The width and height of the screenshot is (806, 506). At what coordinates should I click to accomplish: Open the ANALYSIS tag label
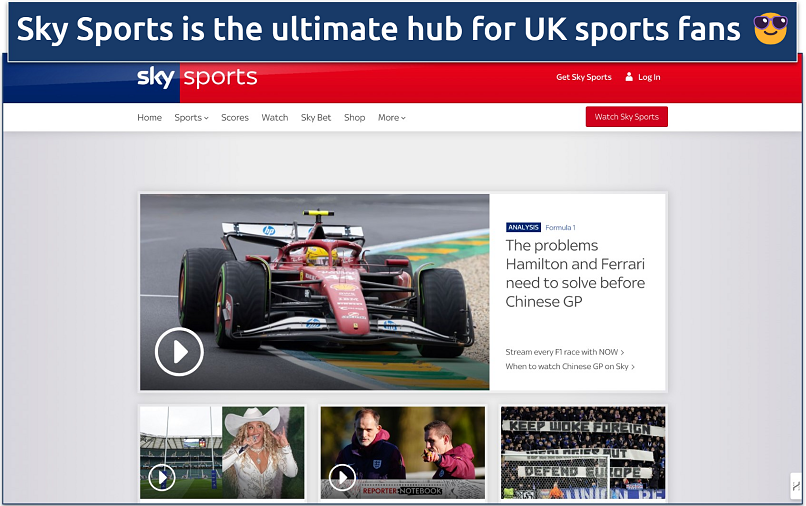[523, 227]
